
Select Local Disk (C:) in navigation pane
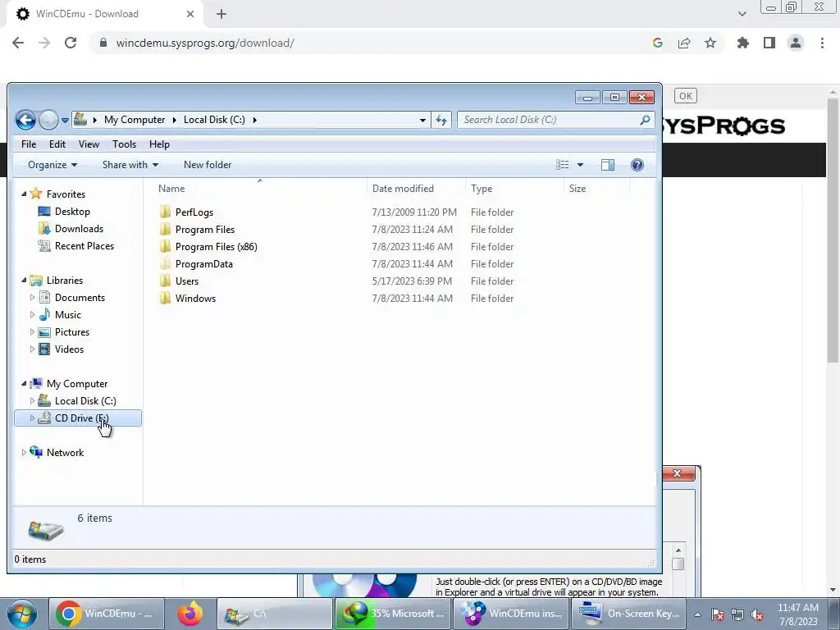coord(85,400)
